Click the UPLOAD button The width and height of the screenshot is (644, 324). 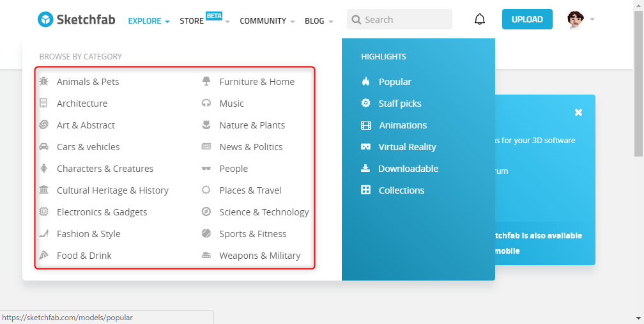click(x=527, y=19)
